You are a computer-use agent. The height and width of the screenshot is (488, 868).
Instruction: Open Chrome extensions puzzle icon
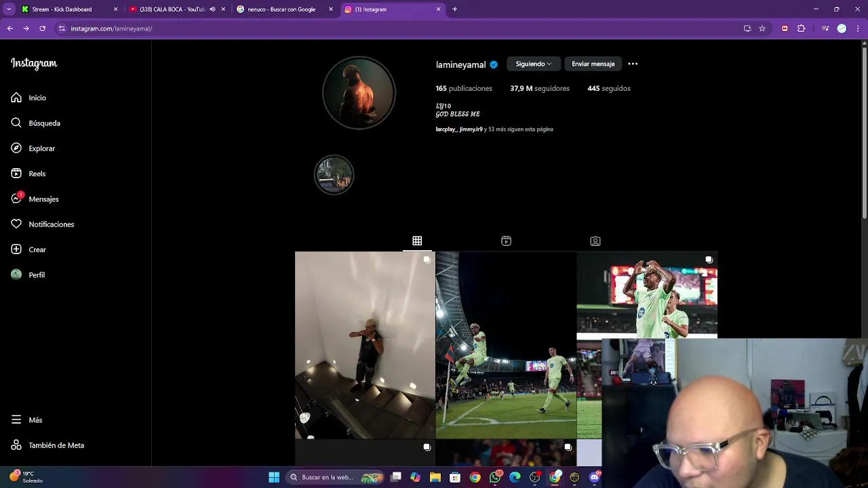pyautogui.click(x=801, y=28)
